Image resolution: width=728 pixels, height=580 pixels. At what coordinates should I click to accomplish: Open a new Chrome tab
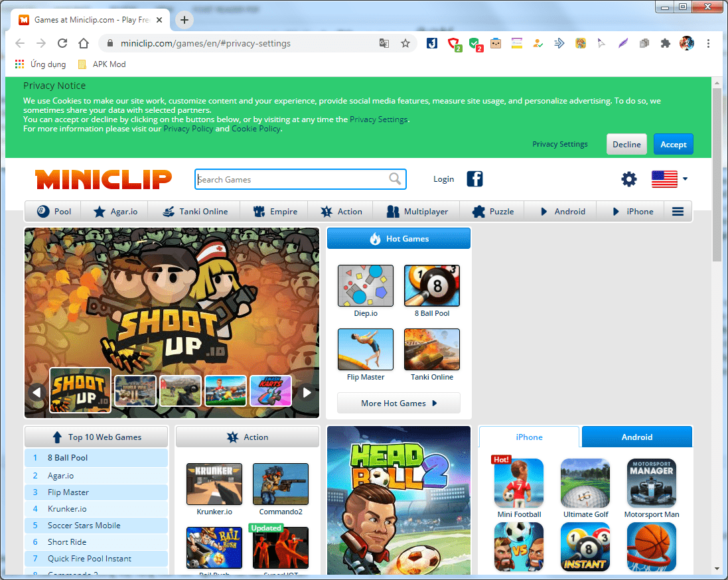pos(184,19)
